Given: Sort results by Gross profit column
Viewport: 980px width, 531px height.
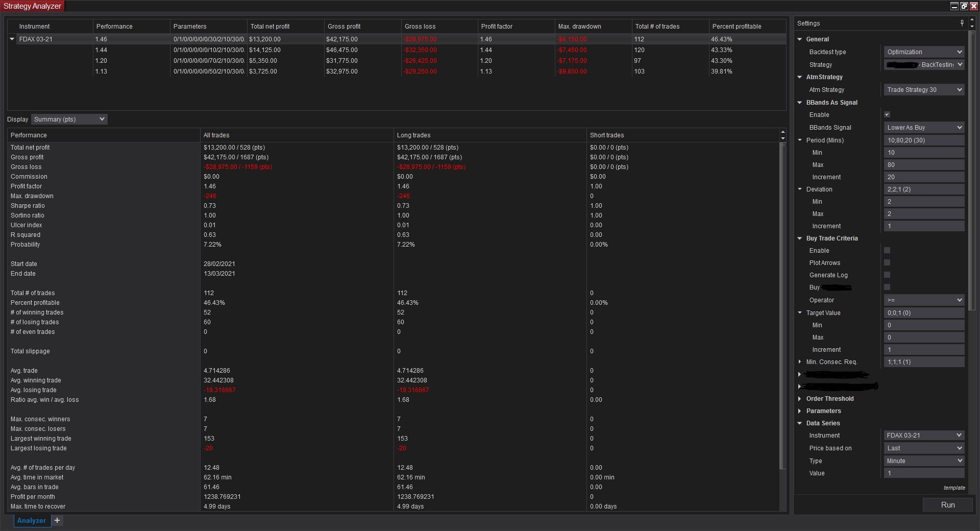Looking at the screenshot, I should [362, 27].
